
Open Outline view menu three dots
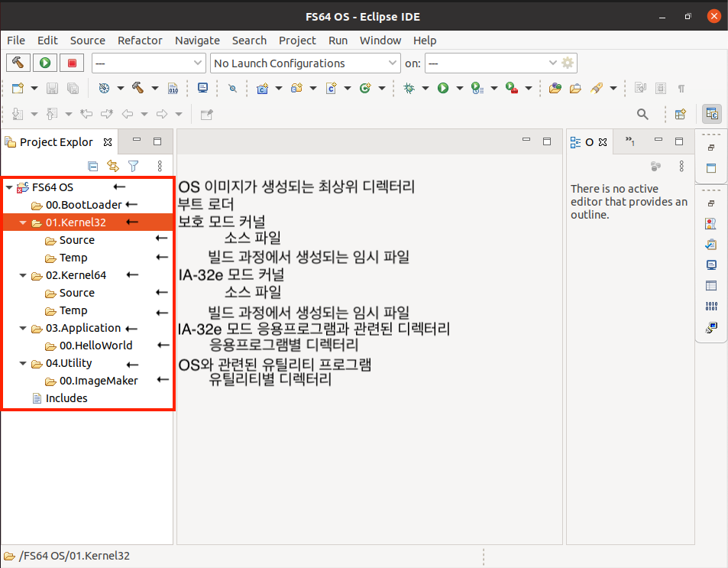pos(681,167)
